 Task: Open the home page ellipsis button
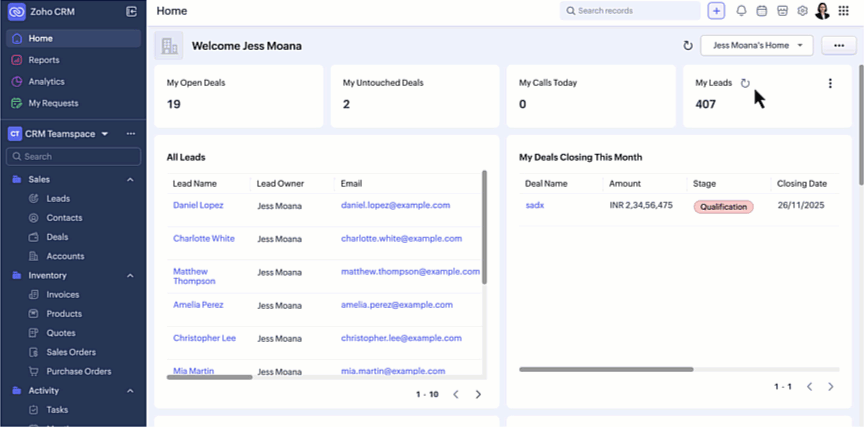click(836, 46)
